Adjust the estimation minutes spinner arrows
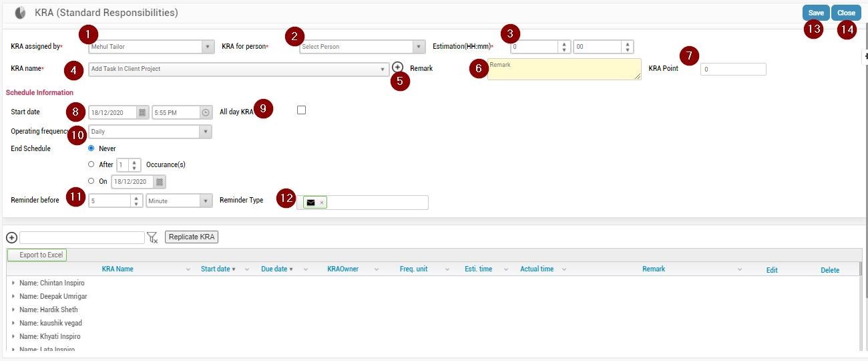This screenshot has height=361, width=868. 627,47
